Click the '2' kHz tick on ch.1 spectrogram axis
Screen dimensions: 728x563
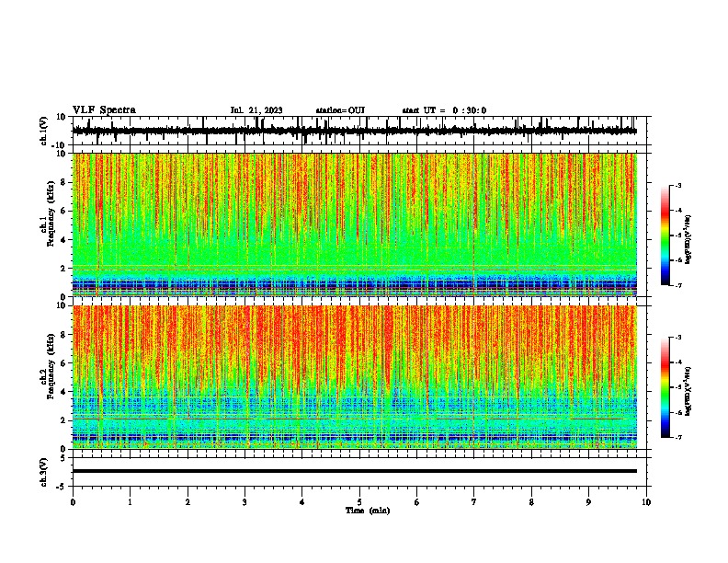64,269
